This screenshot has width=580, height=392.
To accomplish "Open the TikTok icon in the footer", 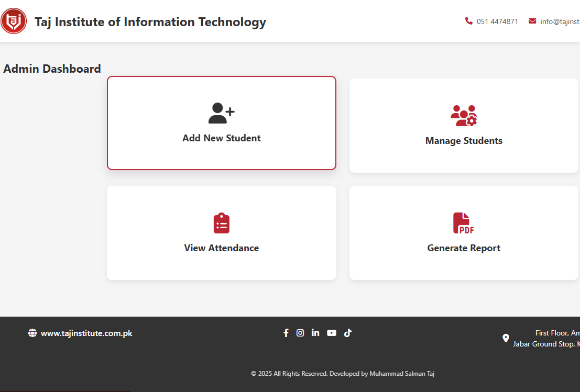I will (347, 333).
